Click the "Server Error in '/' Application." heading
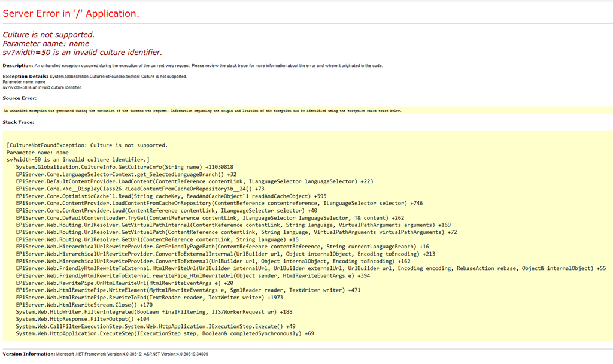Image resolution: width=613 pixels, height=364 pixels. click(71, 13)
